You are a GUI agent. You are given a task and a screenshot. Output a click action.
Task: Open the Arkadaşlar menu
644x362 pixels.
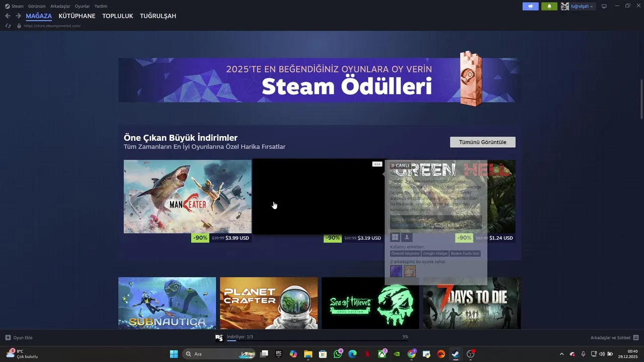[60, 6]
